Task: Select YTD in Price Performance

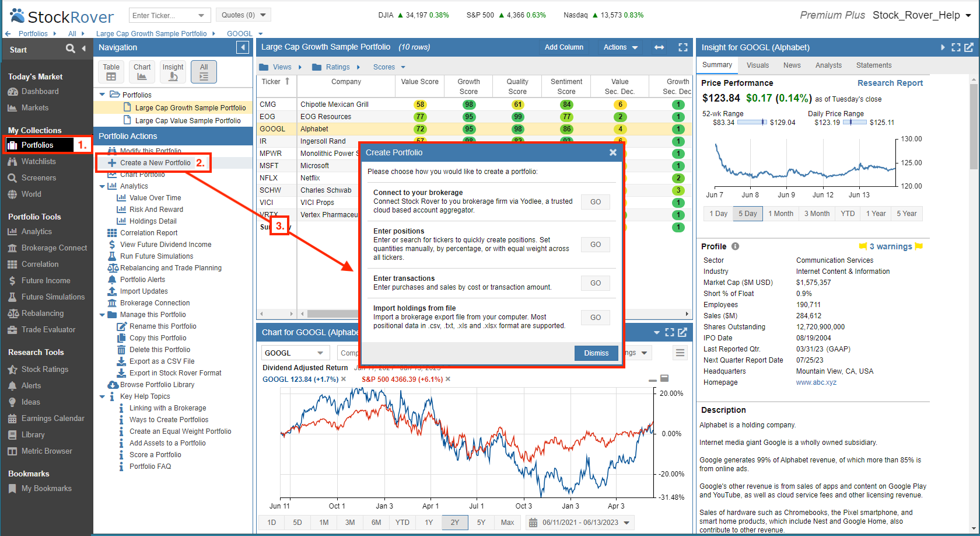Action: pyautogui.click(x=848, y=214)
